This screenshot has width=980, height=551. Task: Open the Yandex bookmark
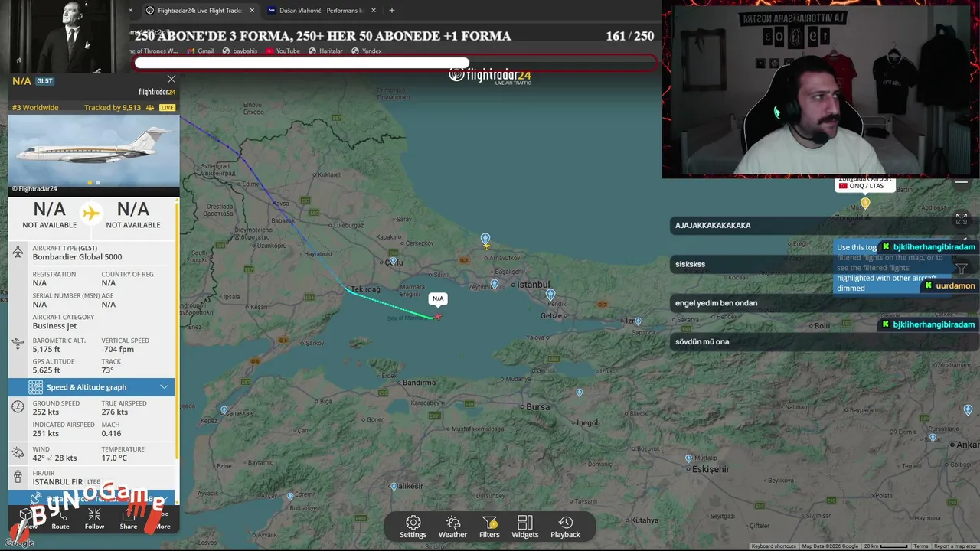[366, 51]
